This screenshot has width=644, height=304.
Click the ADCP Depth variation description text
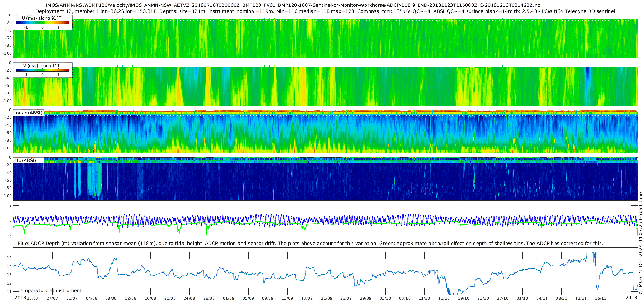(x=310, y=244)
